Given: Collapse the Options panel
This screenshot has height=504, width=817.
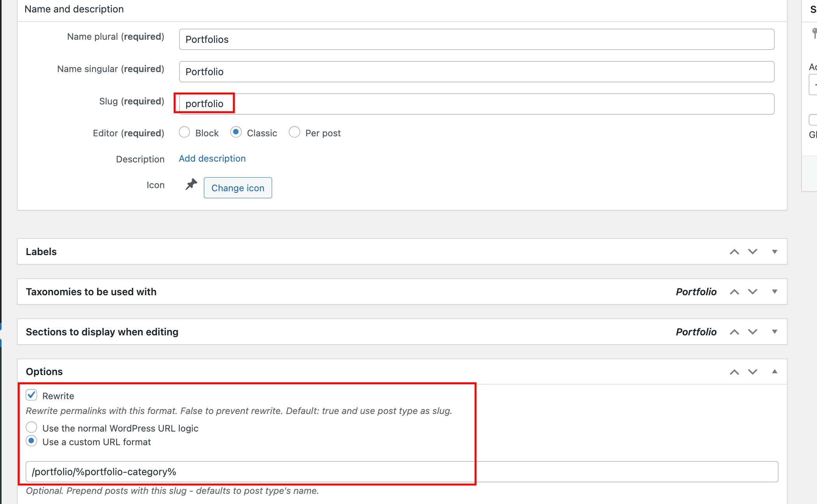Looking at the screenshot, I should (775, 372).
